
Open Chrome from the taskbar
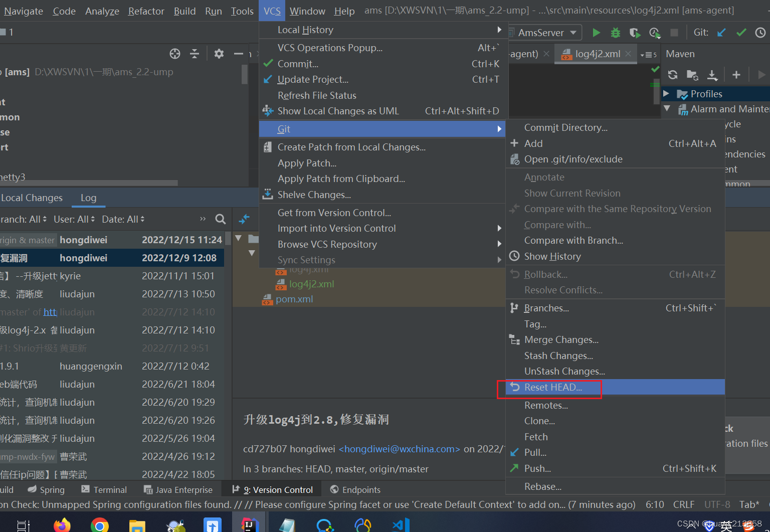100,525
